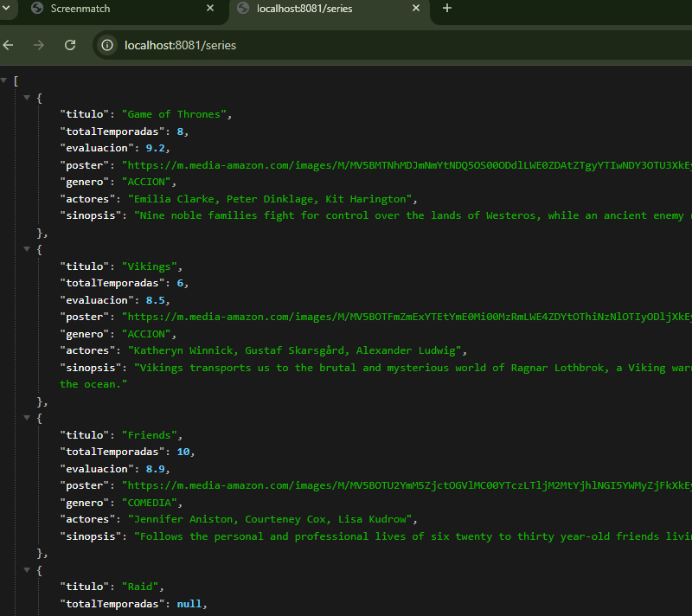Click the Game of Thrones "titulo" key

click(x=84, y=114)
